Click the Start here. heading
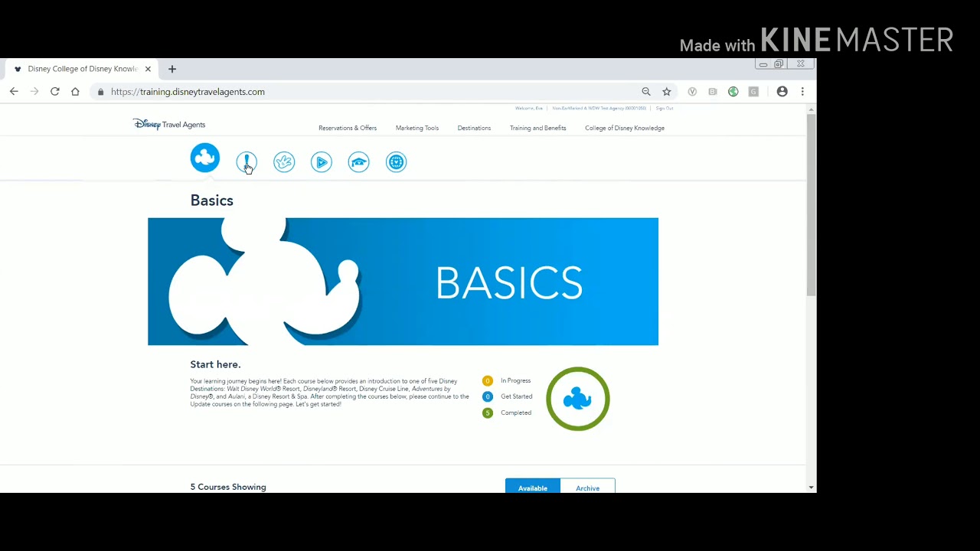This screenshot has width=980, height=551. click(x=215, y=364)
